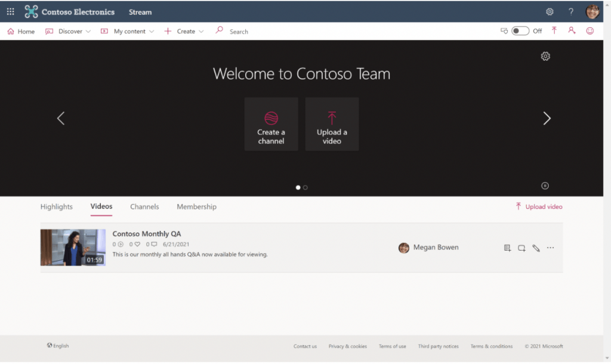Go to the next banner slide
Viewport: 611px width, 364px height.
[547, 118]
